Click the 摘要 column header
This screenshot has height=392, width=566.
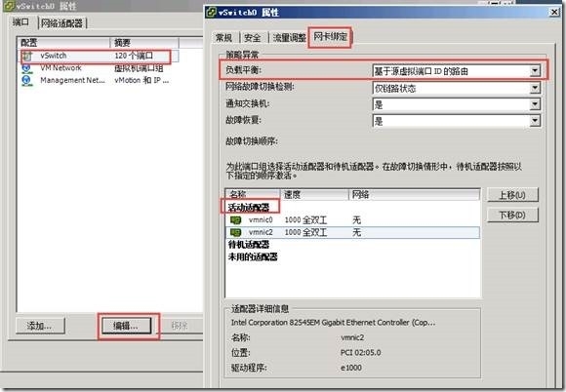coord(144,43)
